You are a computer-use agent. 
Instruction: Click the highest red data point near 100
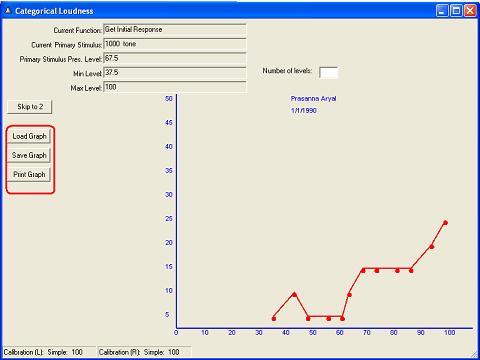coord(445,223)
